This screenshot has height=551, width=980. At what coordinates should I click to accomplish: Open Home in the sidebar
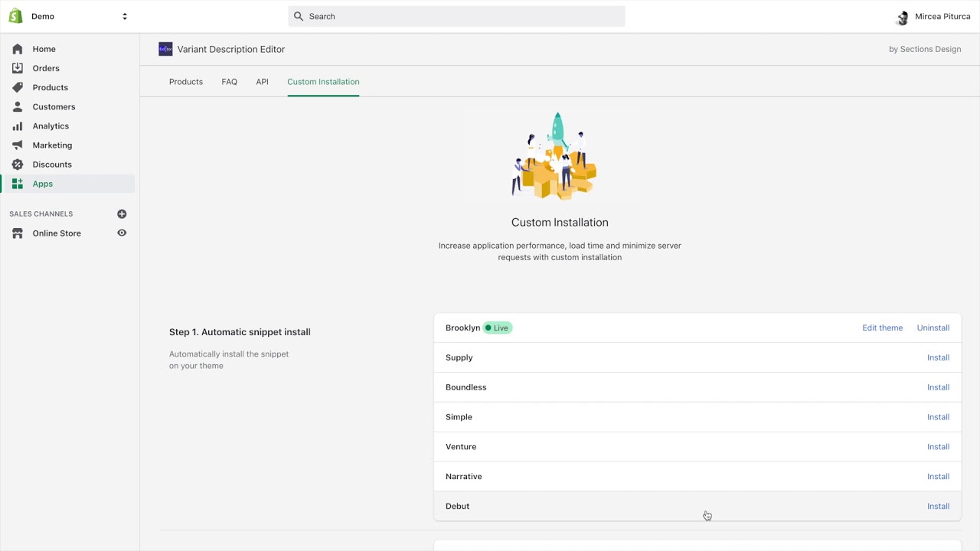pos(44,49)
